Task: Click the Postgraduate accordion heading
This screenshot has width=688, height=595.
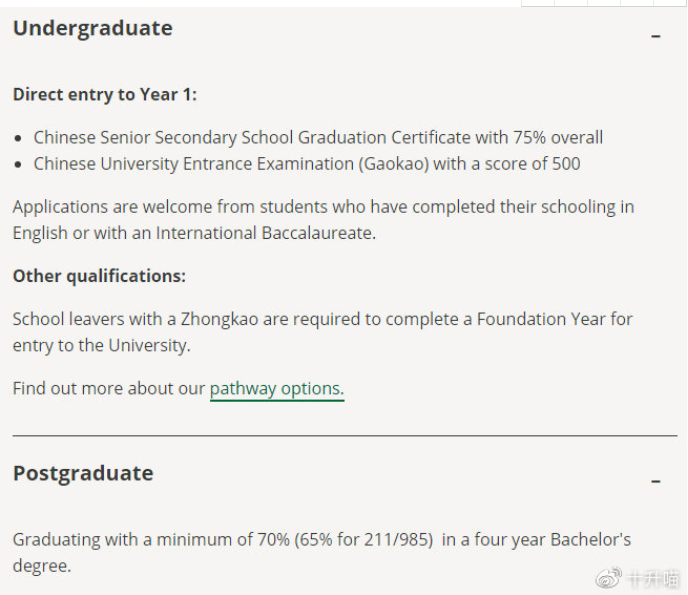Action: 83,473
